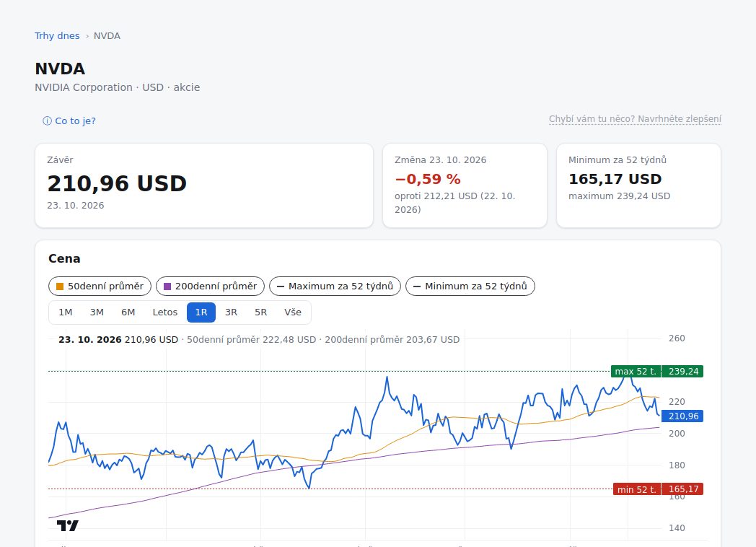The height and width of the screenshot is (547, 756).
Task: Click the 200denní průměr 203,67 USD legend reading
Action: point(392,340)
